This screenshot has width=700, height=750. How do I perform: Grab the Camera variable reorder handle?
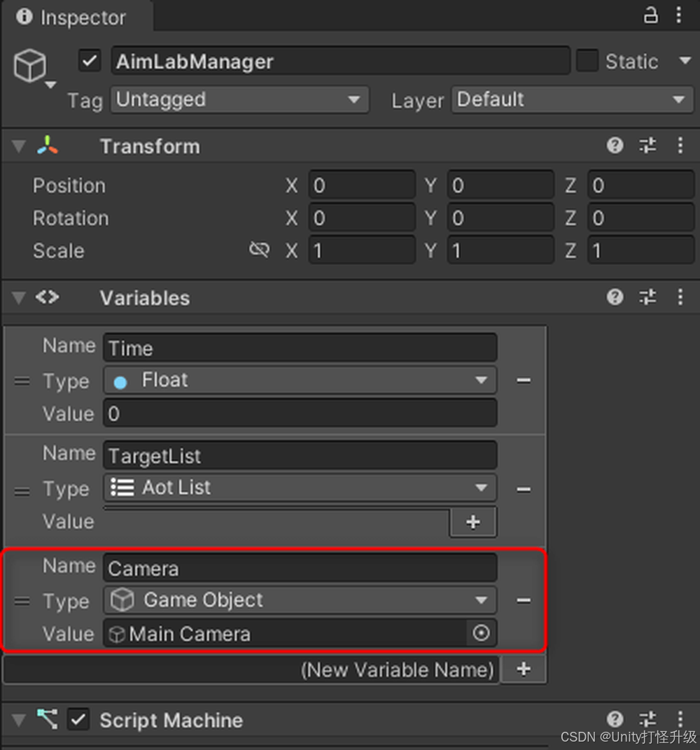(22, 601)
